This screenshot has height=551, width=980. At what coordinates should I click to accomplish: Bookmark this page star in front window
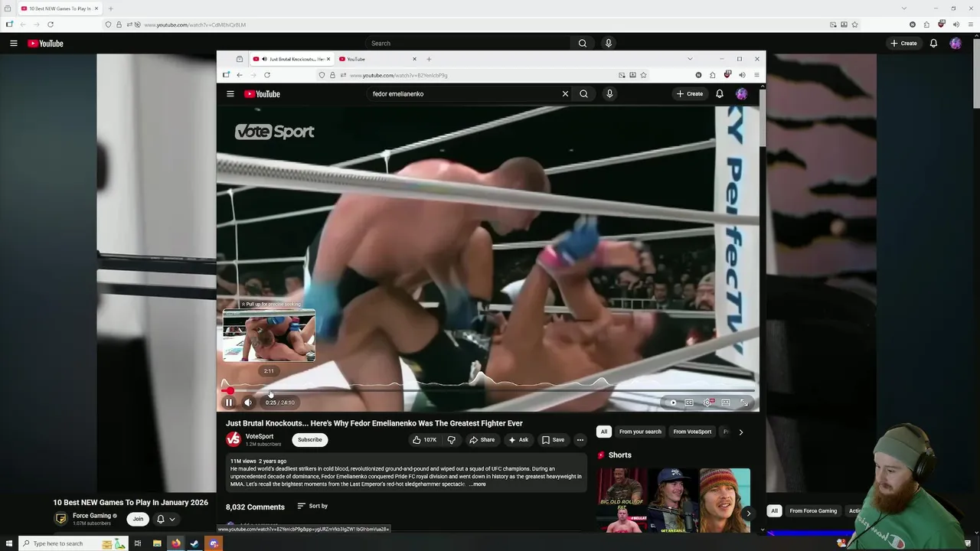[x=643, y=75]
